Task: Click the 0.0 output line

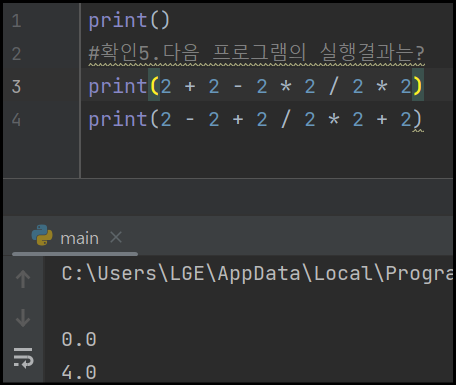Action: (x=79, y=340)
